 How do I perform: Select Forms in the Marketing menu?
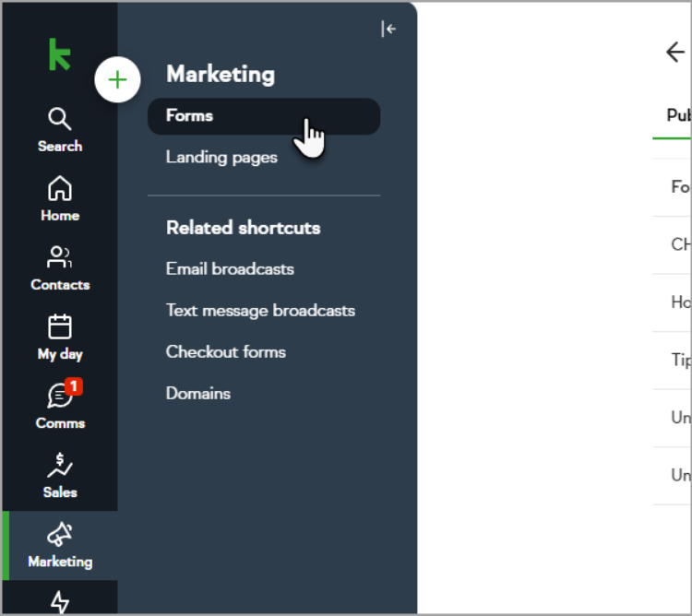[263, 116]
